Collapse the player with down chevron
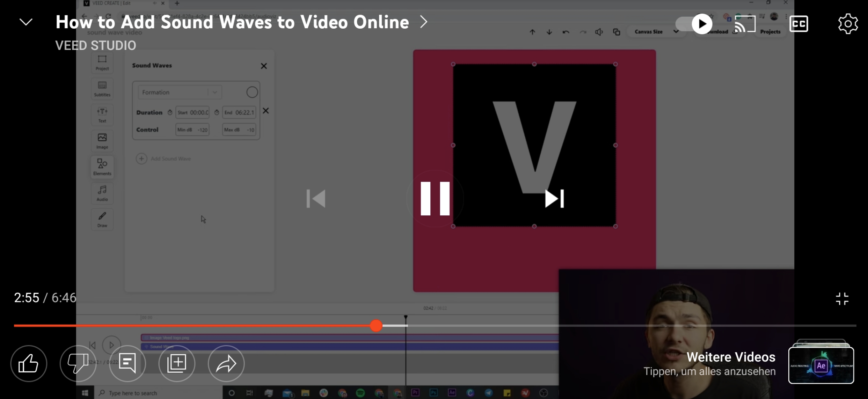 (x=26, y=22)
